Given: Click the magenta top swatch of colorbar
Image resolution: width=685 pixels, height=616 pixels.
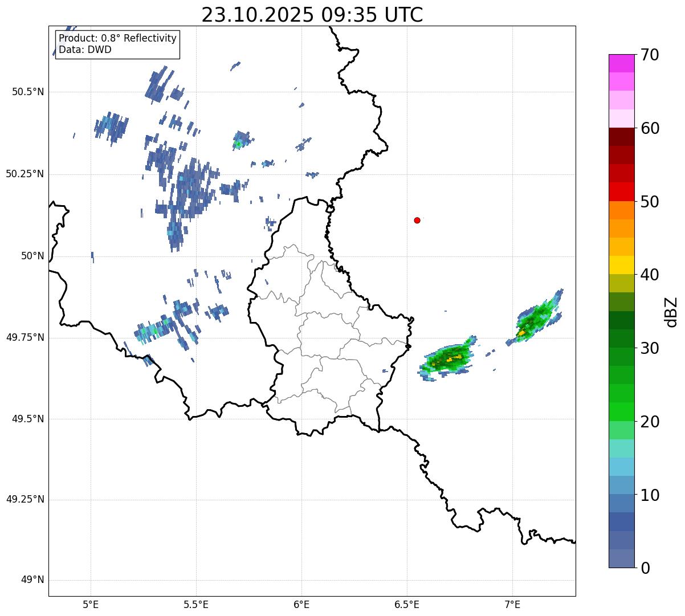Looking at the screenshot, I should coord(621,63).
